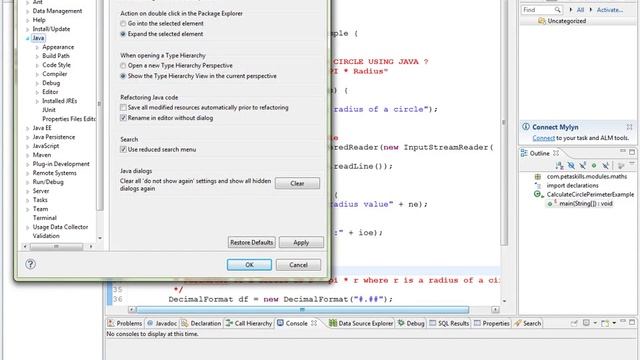The height and width of the screenshot is (360, 640).
Task: Click the preferences tree horizontal scrollbar thumb
Action: [x=56, y=247]
